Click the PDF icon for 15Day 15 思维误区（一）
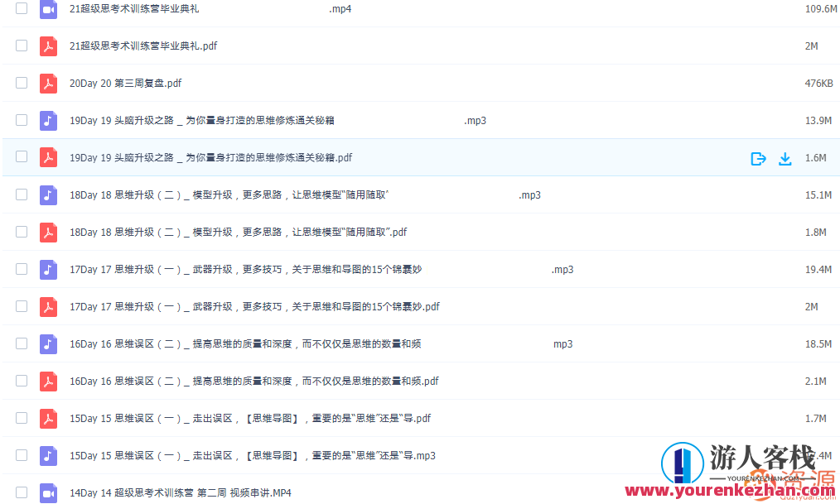 coord(48,418)
